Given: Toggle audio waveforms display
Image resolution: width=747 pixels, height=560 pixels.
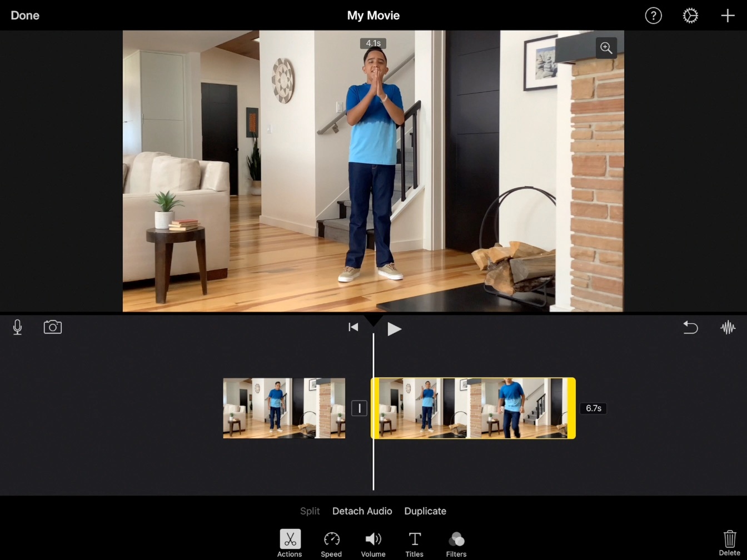Looking at the screenshot, I should click(x=728, y=327).
